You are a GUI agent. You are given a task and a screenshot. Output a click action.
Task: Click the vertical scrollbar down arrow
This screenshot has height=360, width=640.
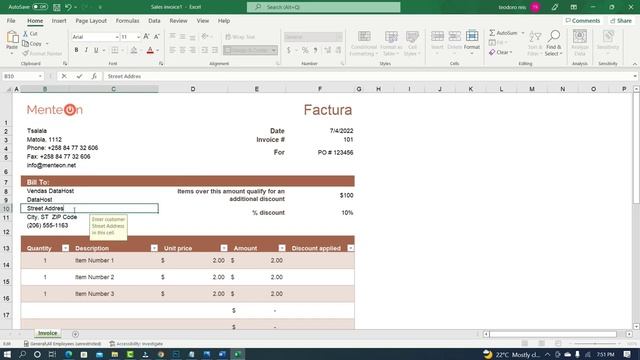tap(636, 326)
